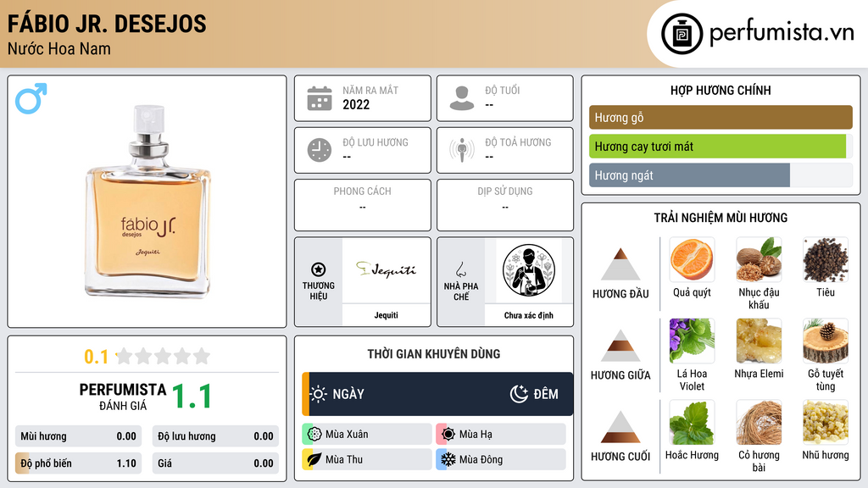This screenshot has width=868, height=488.
Task: Click the perfumista.vn bottle logo icon
Action: coord(682,34)
